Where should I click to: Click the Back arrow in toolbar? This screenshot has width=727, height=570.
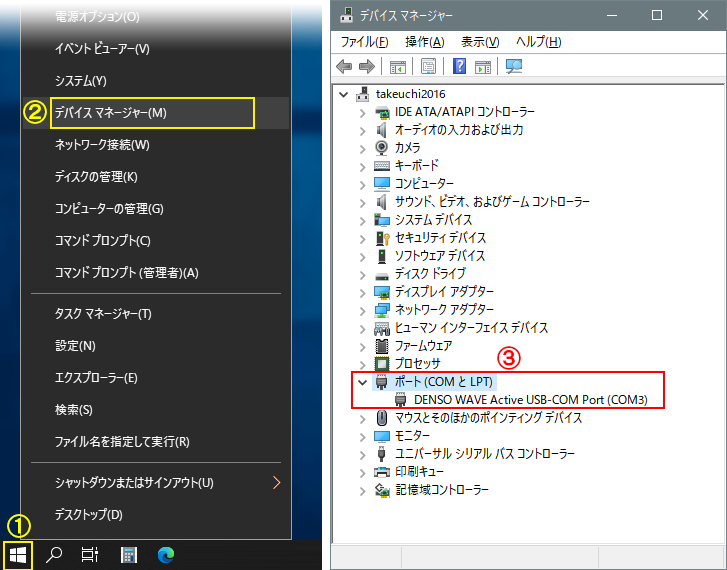click(x=345, y=67)
